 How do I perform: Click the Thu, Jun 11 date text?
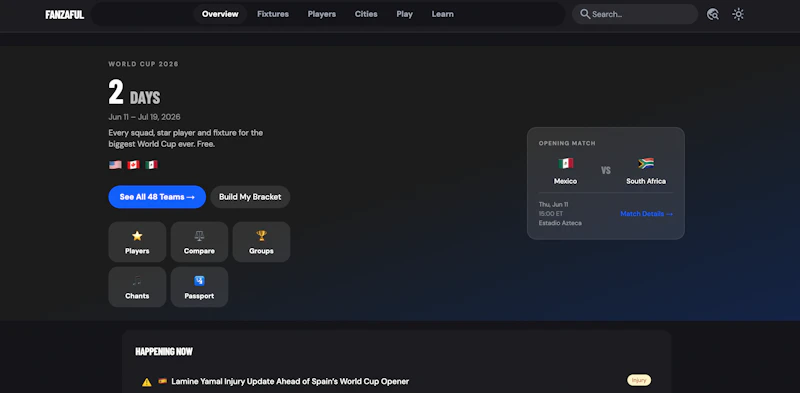click(554, 205)
